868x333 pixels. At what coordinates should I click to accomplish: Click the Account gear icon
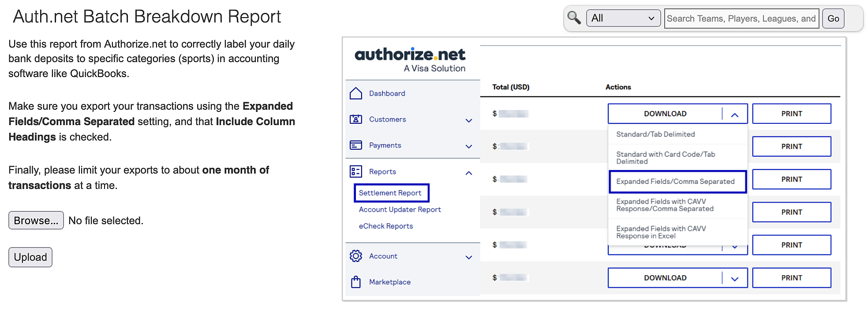pyautogui.click(x=356, y=256)
